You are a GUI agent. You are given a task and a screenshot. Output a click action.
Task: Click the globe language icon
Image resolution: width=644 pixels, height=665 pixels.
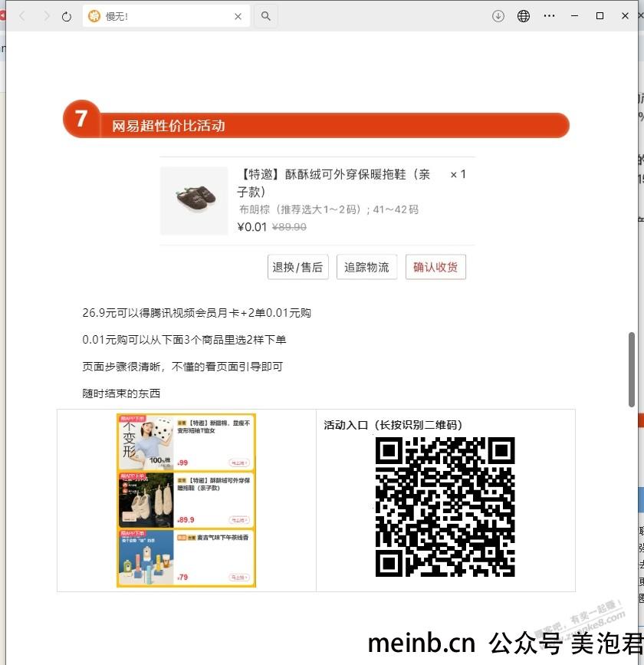pos(524,16)
